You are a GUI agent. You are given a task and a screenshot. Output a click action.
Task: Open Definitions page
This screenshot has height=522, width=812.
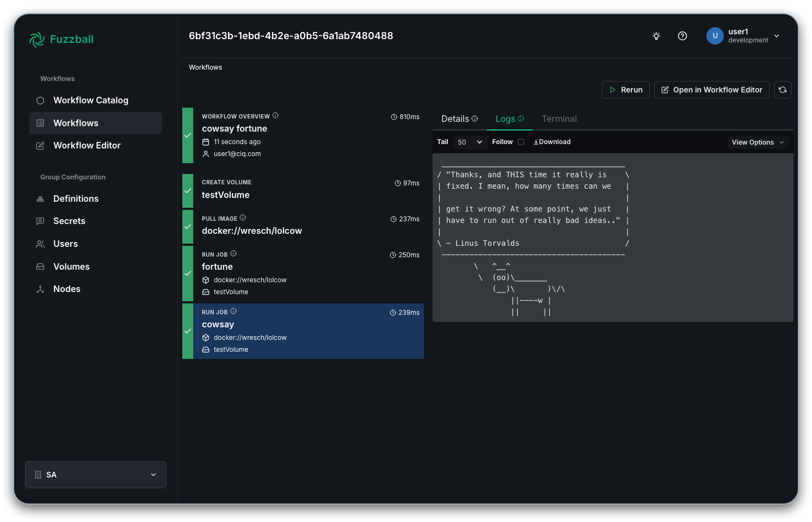pos(96,199)
